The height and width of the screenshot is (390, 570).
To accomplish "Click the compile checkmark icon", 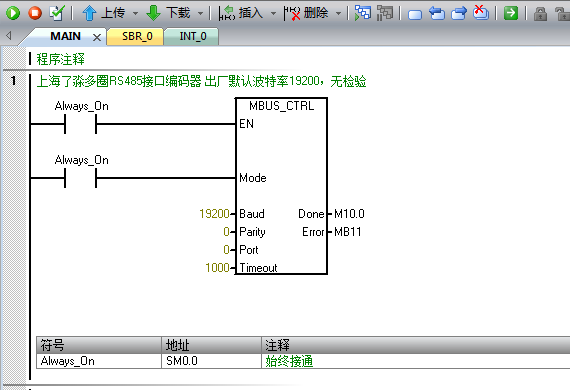I will [x=57, y=13].
